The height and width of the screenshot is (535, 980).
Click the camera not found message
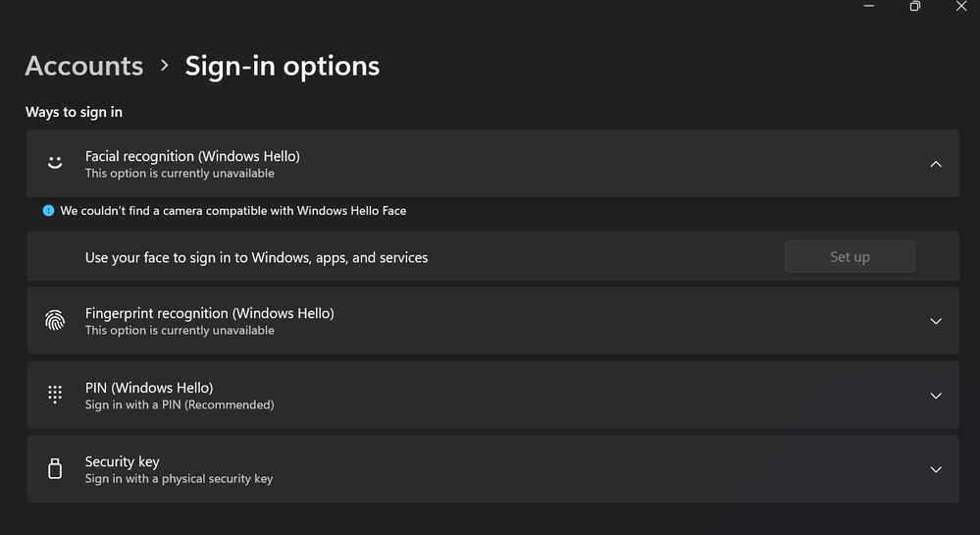[232, 210]
